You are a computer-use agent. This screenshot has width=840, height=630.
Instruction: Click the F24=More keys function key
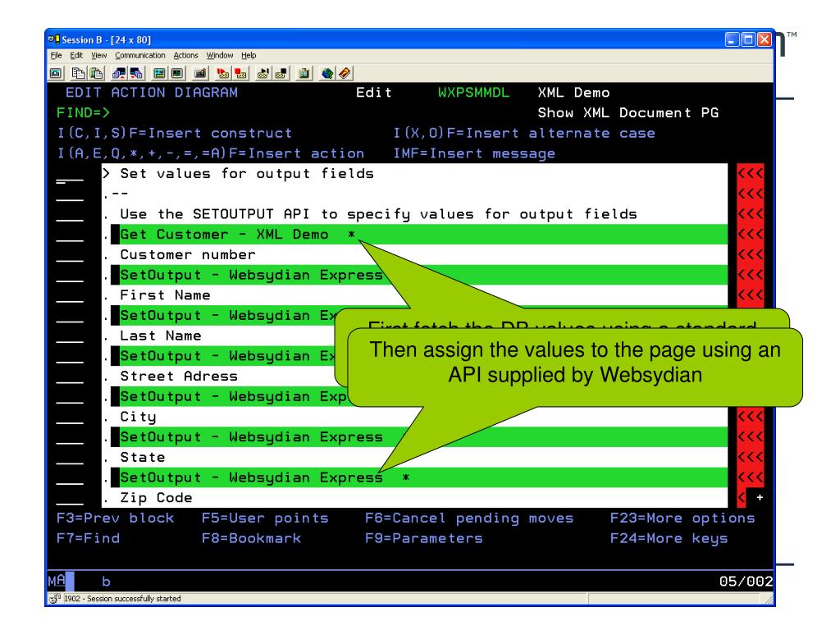pos(669,538)
